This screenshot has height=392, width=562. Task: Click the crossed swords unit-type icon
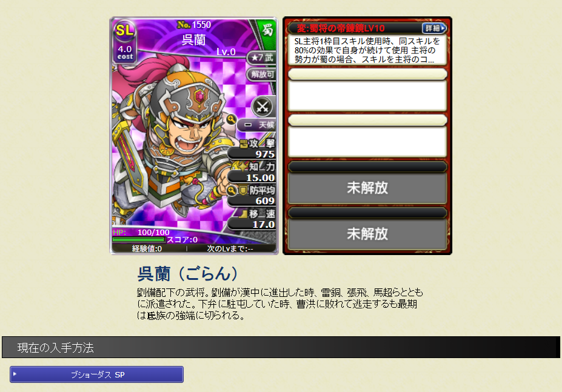(x=263, y=107)
